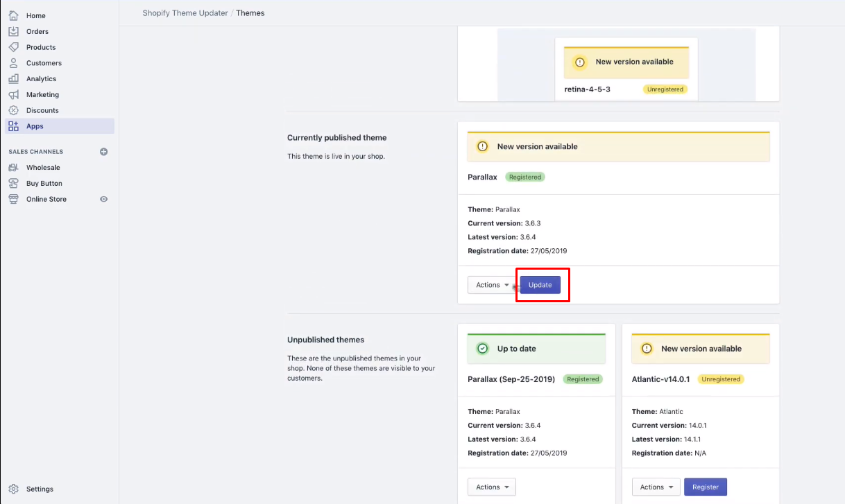Click the Apps menu label
Screen dimensions: 845x504
35,126
